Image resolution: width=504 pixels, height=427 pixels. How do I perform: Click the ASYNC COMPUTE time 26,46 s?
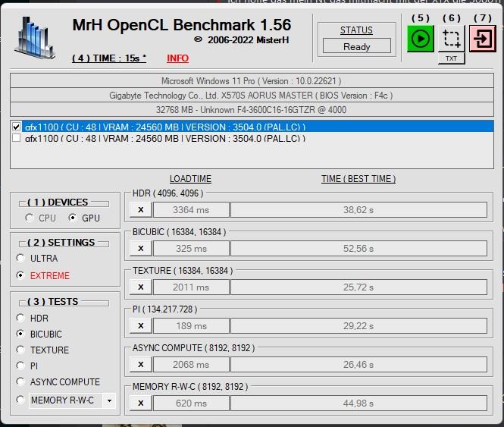click(x=358, y=364)
